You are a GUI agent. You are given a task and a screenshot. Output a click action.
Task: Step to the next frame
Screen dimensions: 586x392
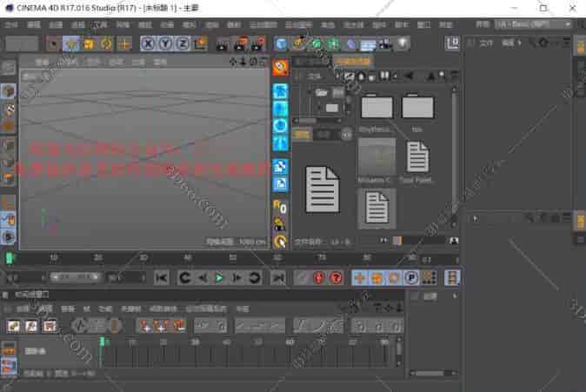(237, 277)
